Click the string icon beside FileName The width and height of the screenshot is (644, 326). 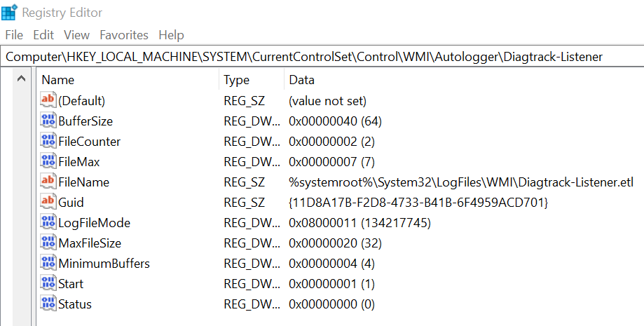point(48,182)
